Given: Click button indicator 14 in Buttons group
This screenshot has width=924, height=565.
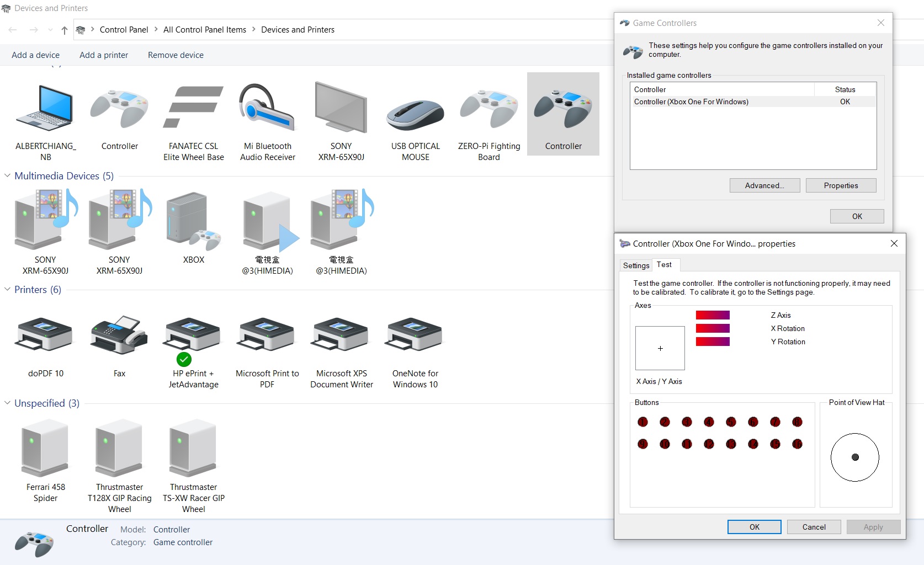Looking at the screenshot, I should point(753,444).
